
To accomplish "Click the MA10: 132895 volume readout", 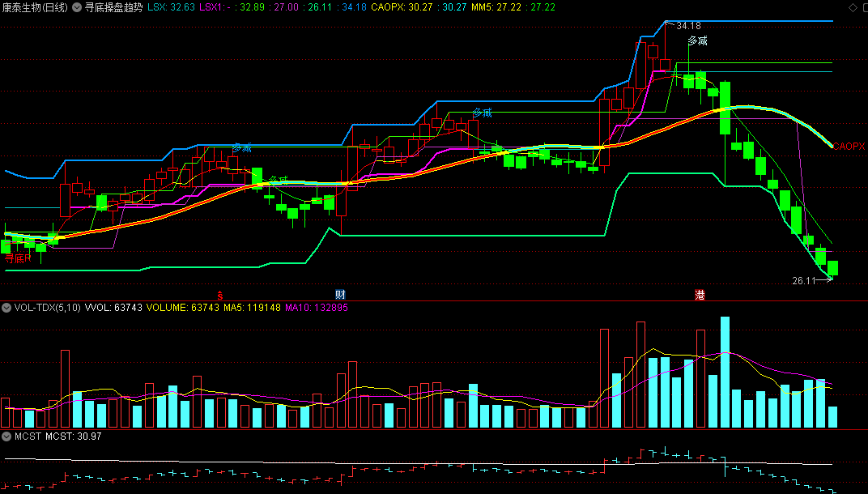I will (316, 308).
